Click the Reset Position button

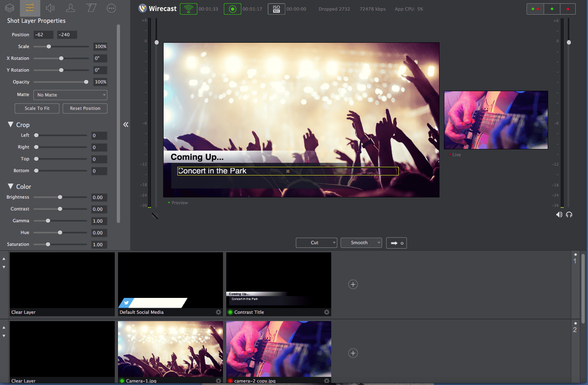coord(85,108)
